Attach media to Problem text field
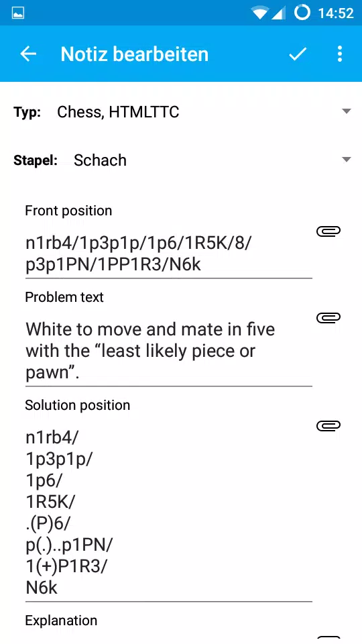Image resolution: width=362 pixels, height=644 pixels. click(328, 317)
